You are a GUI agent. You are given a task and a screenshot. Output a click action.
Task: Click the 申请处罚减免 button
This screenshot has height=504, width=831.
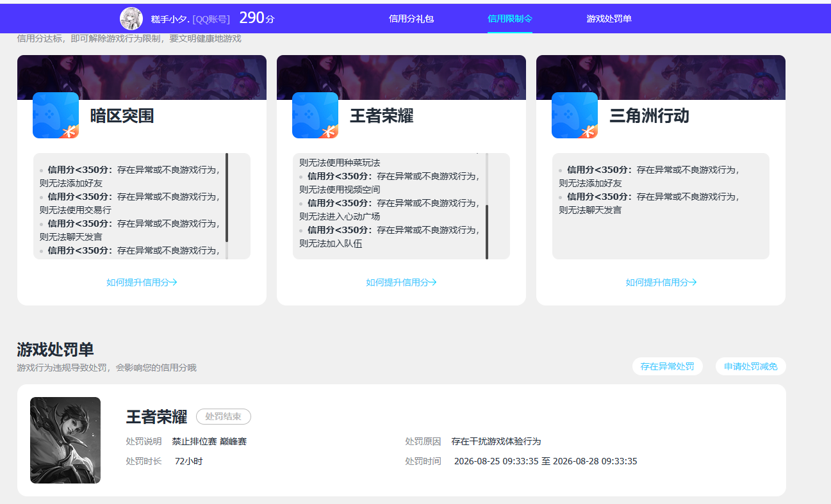tap(751, 366)
